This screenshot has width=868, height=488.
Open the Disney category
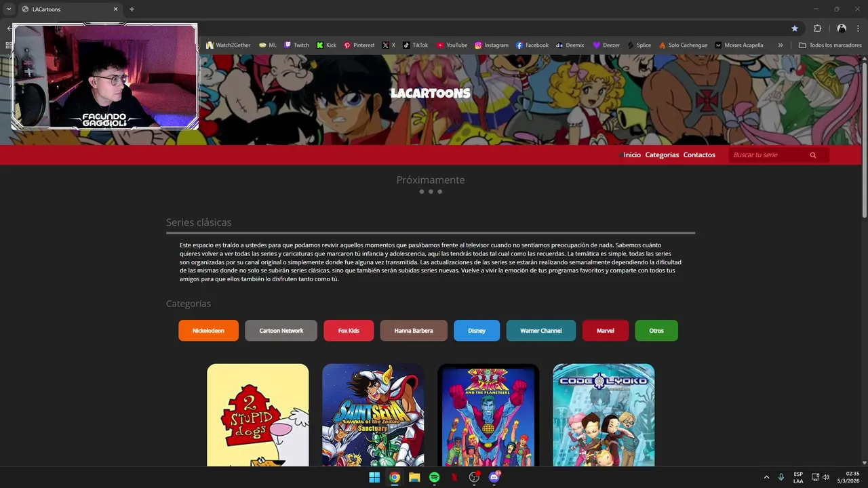click(x=477, y=331)
